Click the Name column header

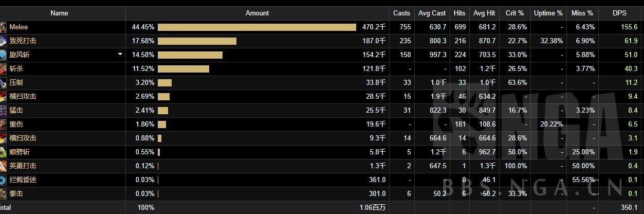click(60, 13)
